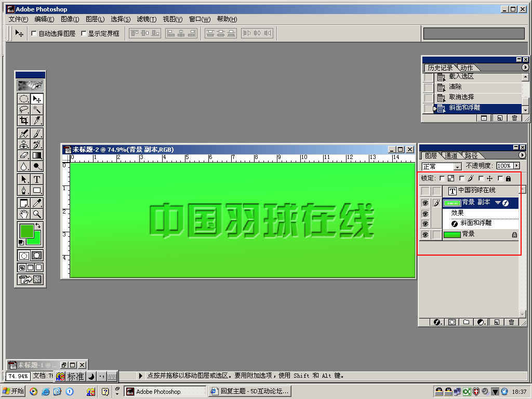
Task: Select the Notes tool
Action: click(x=24, y=203)
